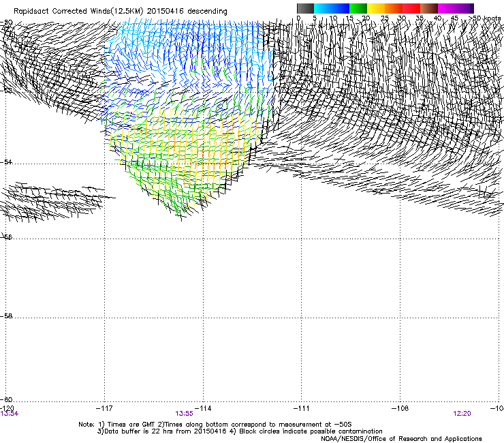This screenshot has height=443, width=504.
Task: Click the cyan 5-10 knots legend swatch
Action: tap(323, 8)
